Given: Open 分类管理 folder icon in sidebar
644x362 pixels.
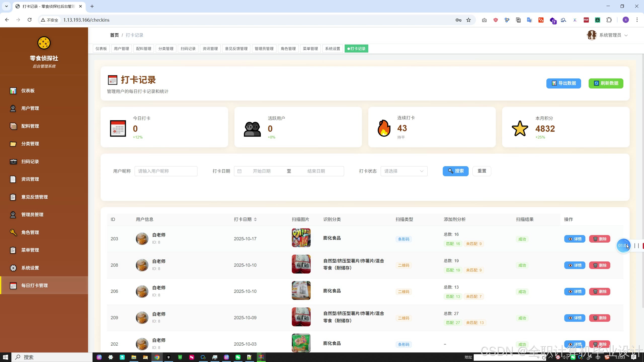Looking at the screenshot, I should (13, 144).
